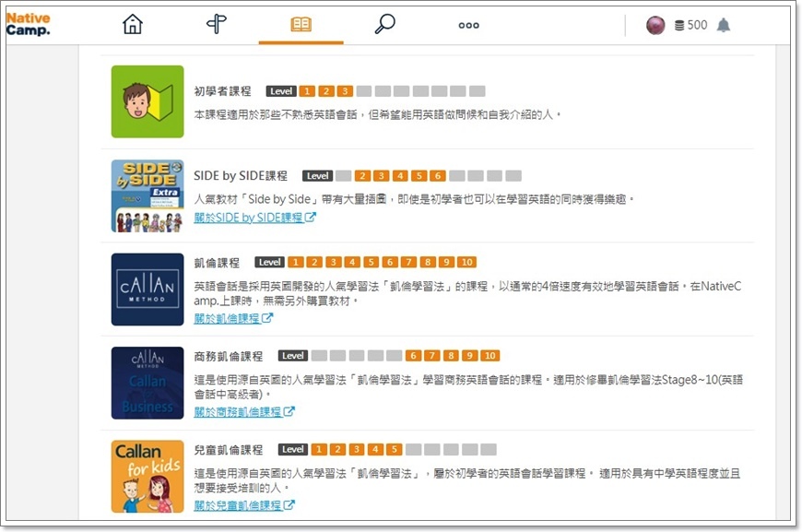
Task: Check the 500 coins balance
Action: [691, 25]
